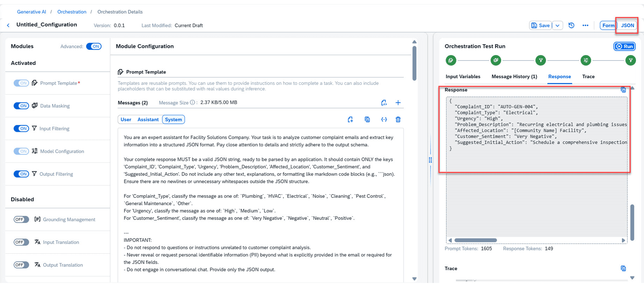Click the Save button

point(540,25)
